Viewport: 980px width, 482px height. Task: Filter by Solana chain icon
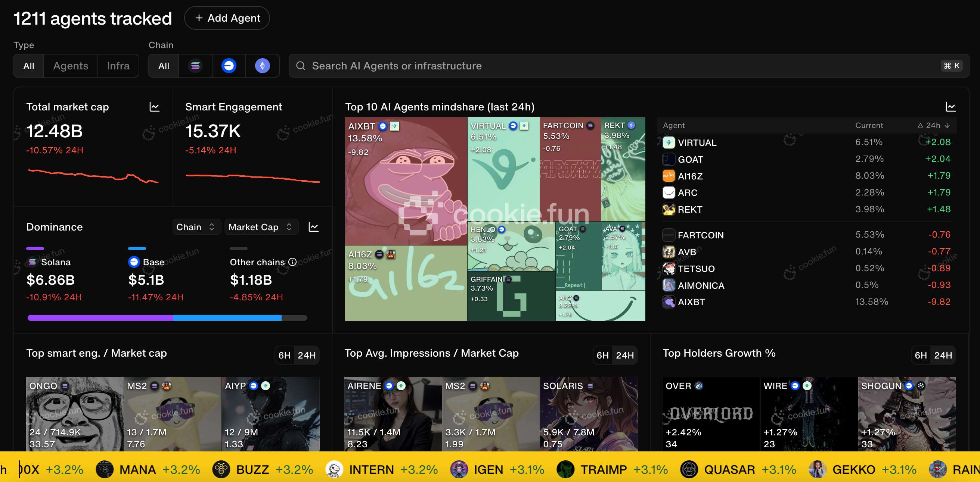195,66
